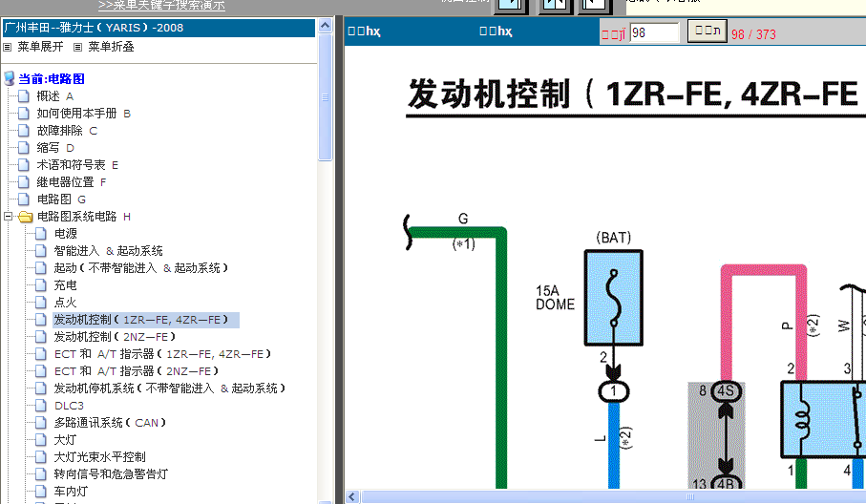
Task: Click the page icon beside 概述 A
Action: coord(24,96)
